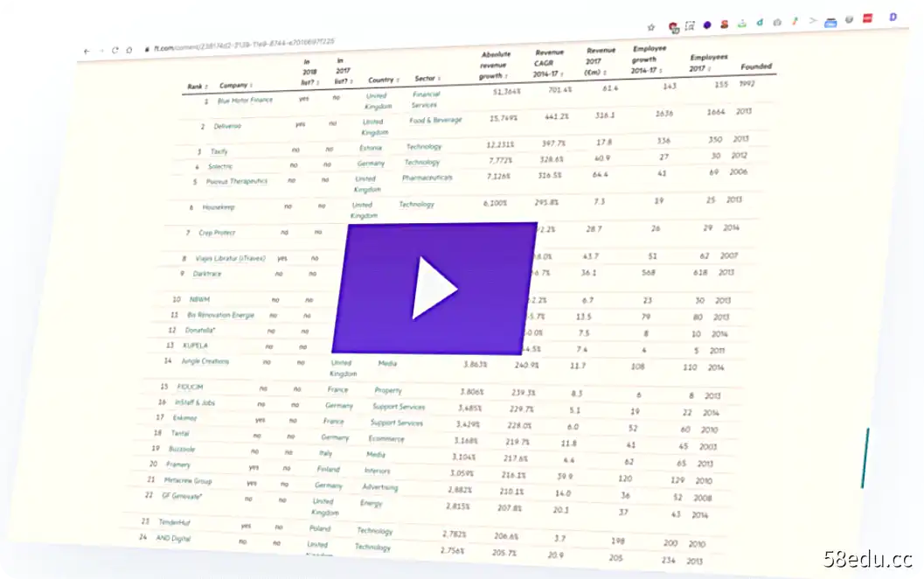Open the teal d extension icon
The image size is (924, 579).
coord(760,23)
